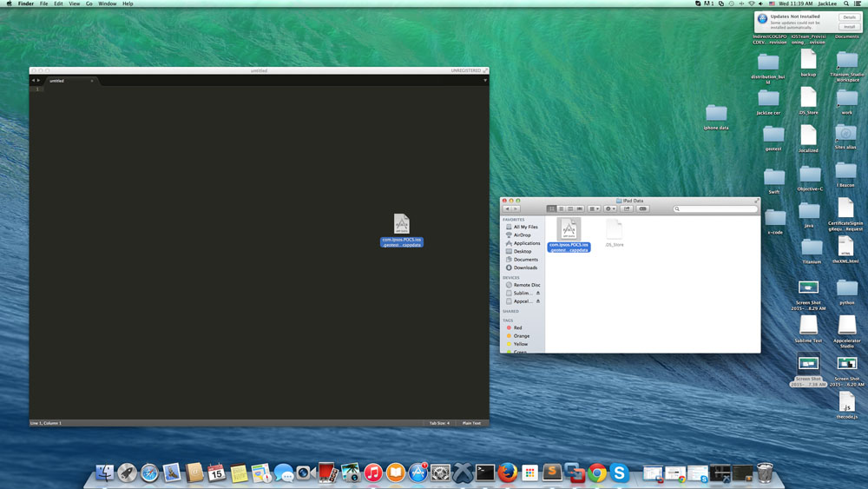868x489 pixels.
Task: Select theXML.html file on desktop
Action: click(x=845, y=250)
